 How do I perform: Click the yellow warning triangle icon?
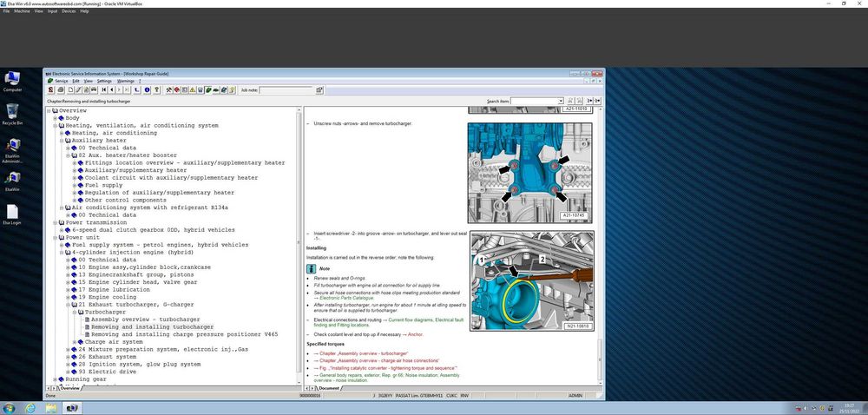193,89
